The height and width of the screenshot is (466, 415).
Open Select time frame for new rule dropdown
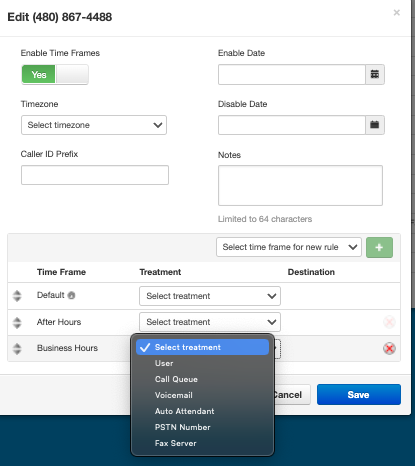tap(289, 247)
